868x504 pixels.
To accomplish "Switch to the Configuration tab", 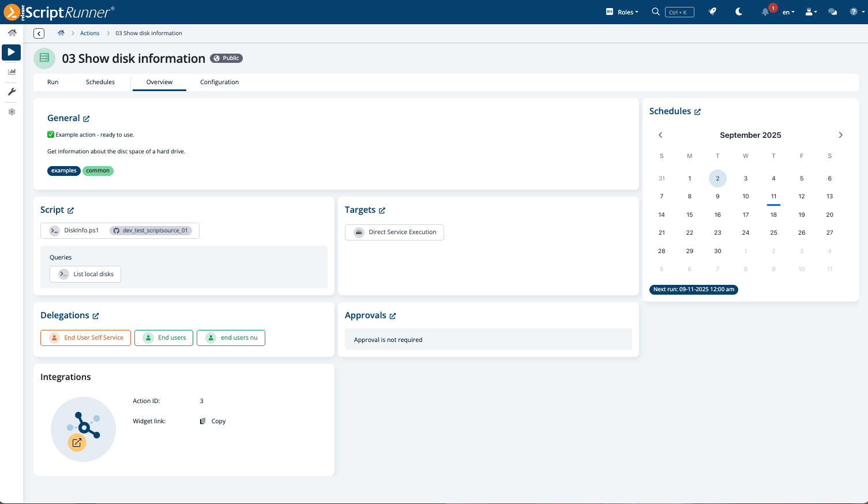I will tap(220, 82).
